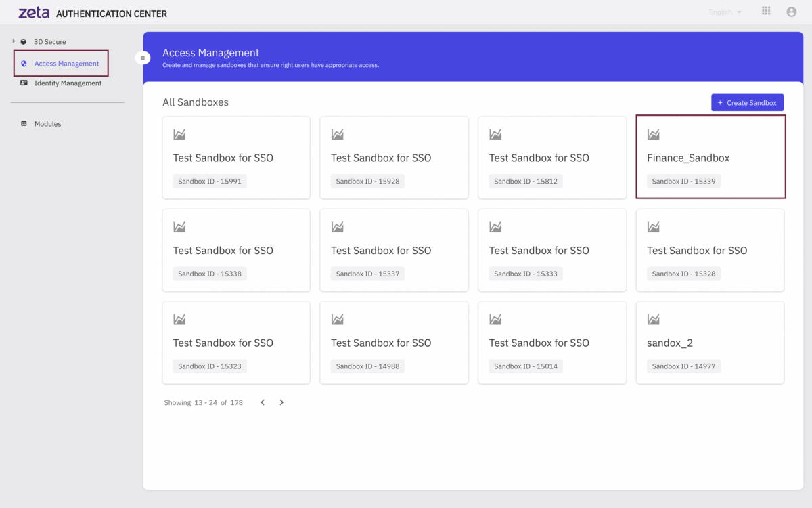Click the Create Sandbox button

pos(747,102)
